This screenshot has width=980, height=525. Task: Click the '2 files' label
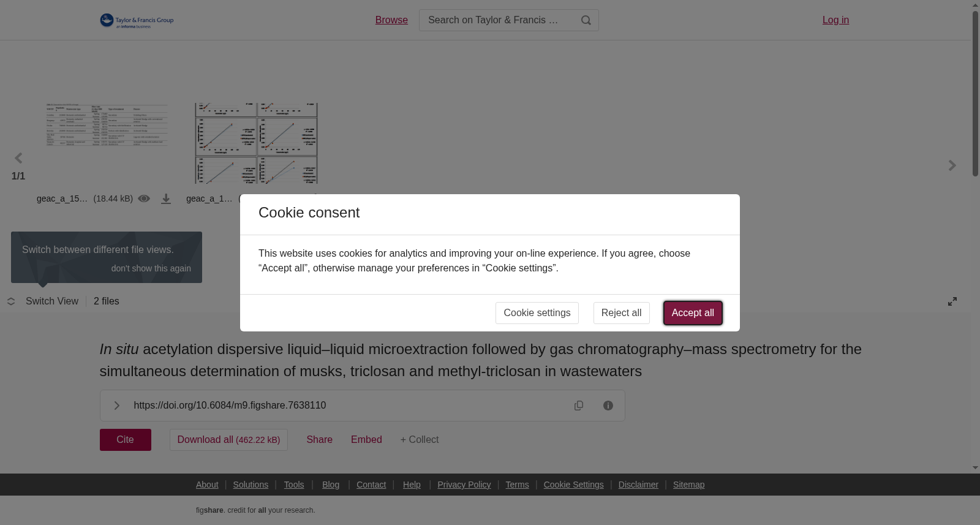[x=107, y=301]
